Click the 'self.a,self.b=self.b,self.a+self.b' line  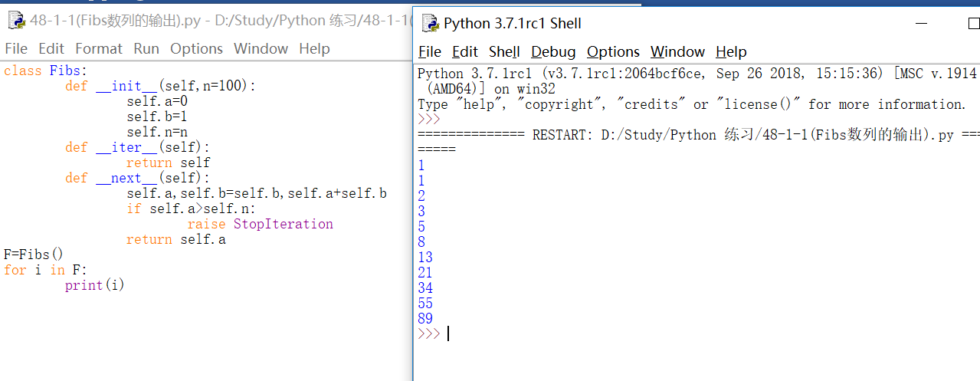tap(257, 193)
